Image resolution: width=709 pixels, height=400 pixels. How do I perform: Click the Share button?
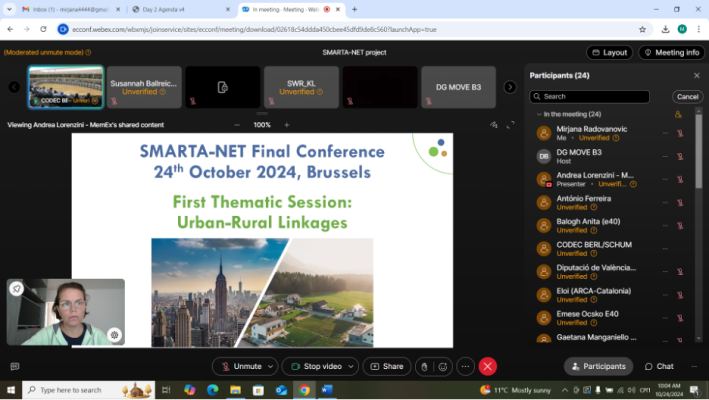pyautogui.click(x=387, y=367)
